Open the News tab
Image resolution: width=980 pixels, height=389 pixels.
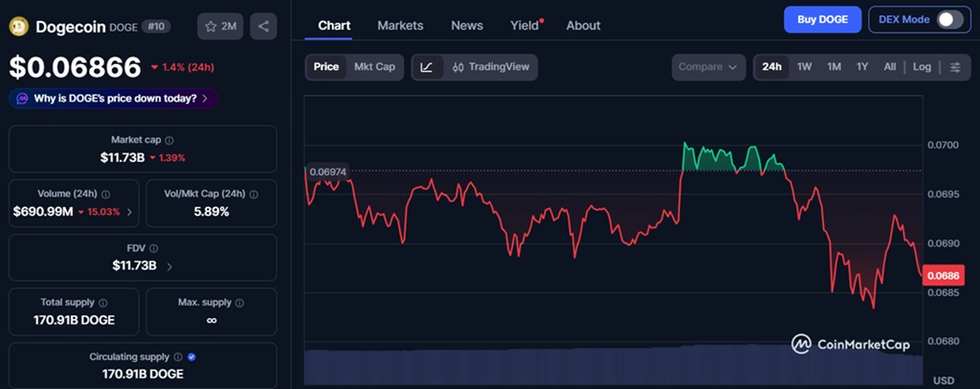tap(467, 26)
